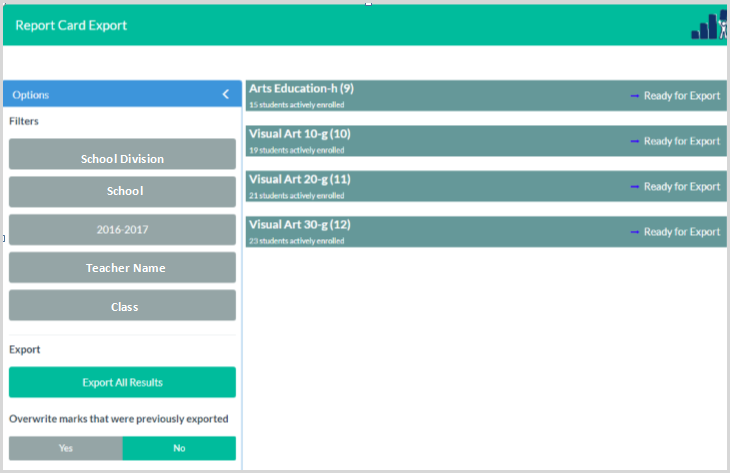Open the Teacher Name filter
The width and height of the screenshot is (730, 473).
(x=122, y=268)
